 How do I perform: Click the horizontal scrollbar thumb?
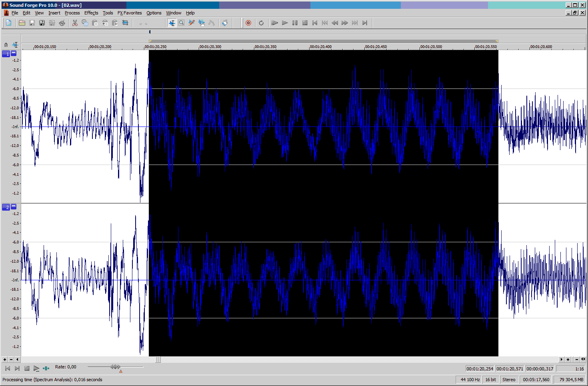[x=158, y=360]
